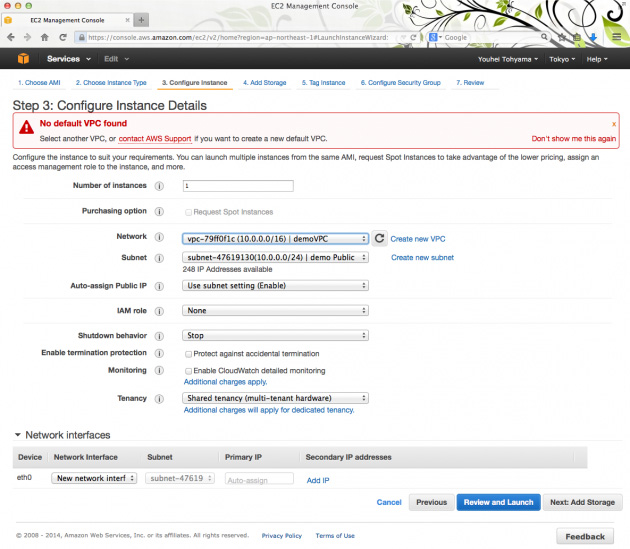
Task: Open the browser home page icon
Action: point(45,37)
